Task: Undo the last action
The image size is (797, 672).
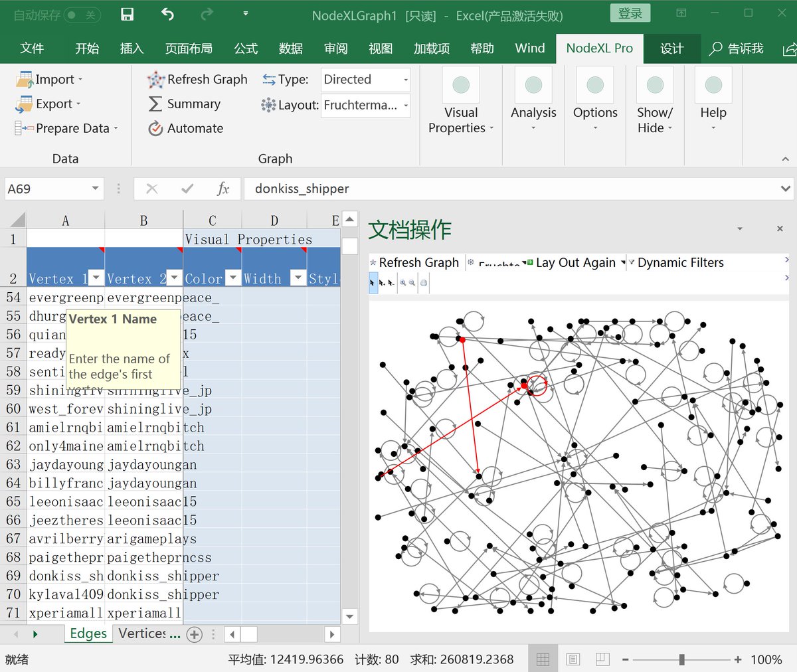Action: point(167,15)
